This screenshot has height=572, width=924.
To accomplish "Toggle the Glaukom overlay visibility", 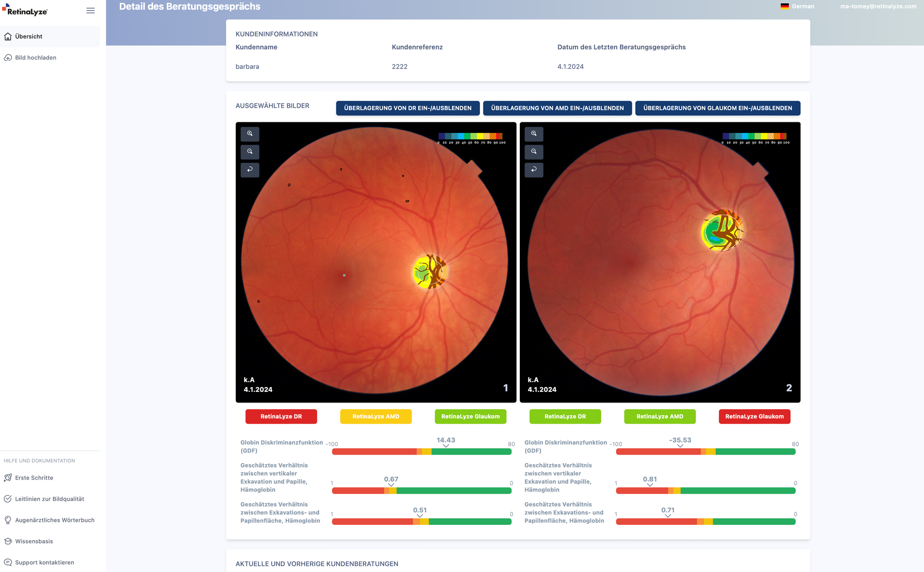I will coord(718,108).
